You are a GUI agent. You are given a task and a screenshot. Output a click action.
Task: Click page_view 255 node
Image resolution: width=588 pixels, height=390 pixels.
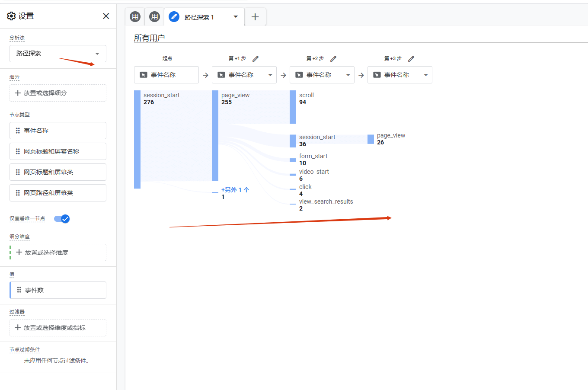coord(215,136)
